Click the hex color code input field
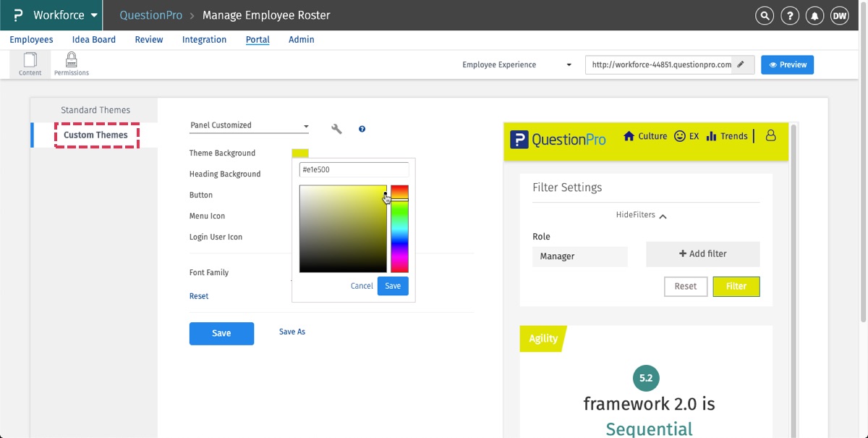 354,169
